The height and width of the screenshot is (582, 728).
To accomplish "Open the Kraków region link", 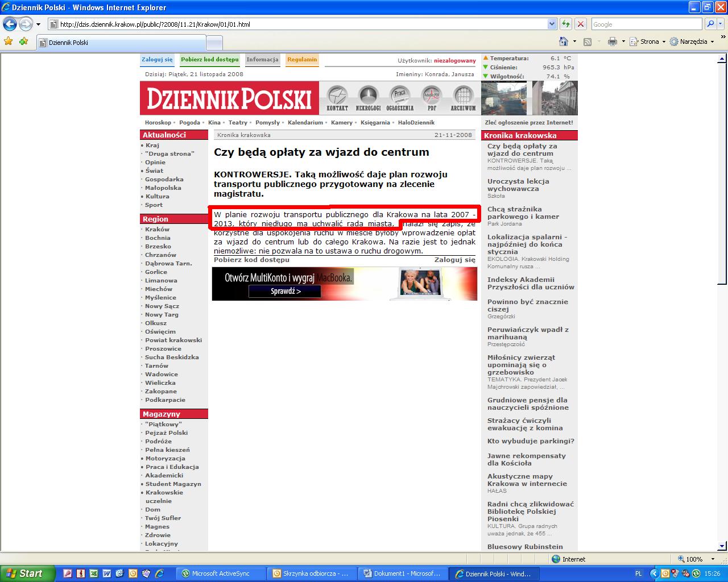I will click(157, 230).
